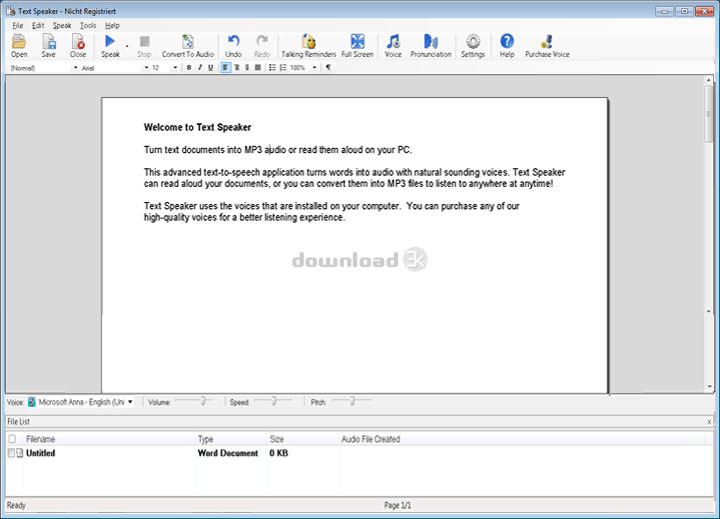720x519 pixels.
Task: Insert a bulleted list
Action: (272, 68)
